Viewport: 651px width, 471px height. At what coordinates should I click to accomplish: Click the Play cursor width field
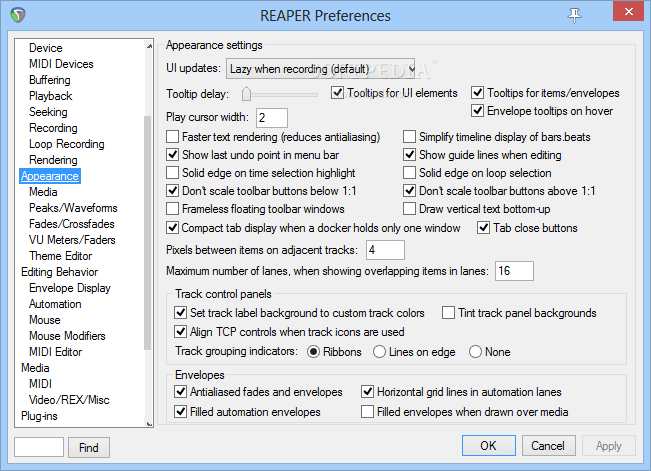[x=272, y=118]
